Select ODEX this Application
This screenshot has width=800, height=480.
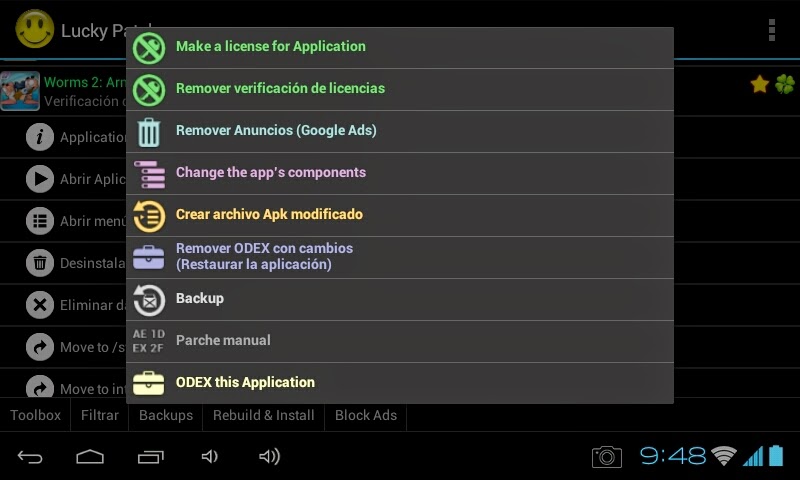pyautogui.click(x=400, y=383)
